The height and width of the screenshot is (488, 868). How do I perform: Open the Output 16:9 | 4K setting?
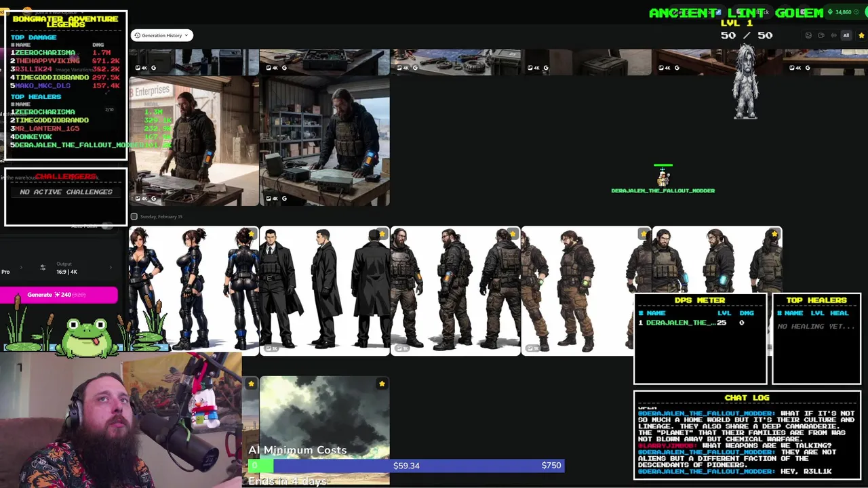point(66,268)
